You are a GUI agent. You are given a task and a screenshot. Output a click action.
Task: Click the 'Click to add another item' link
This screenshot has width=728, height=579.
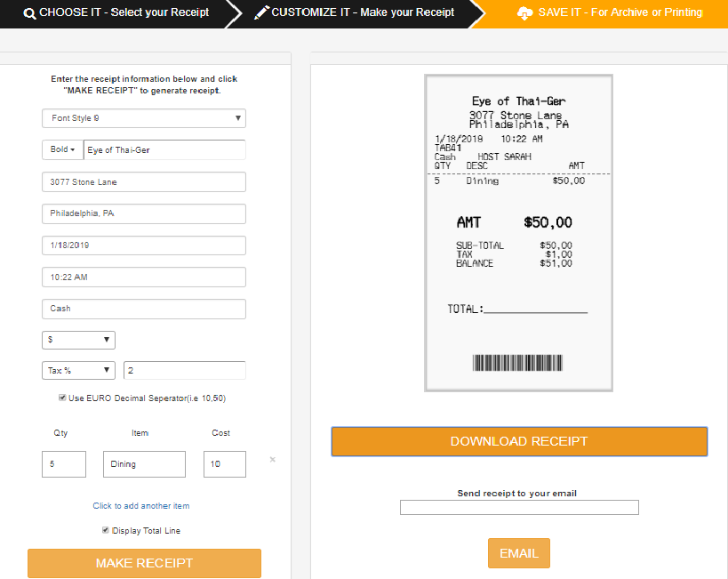coord(141,505)
